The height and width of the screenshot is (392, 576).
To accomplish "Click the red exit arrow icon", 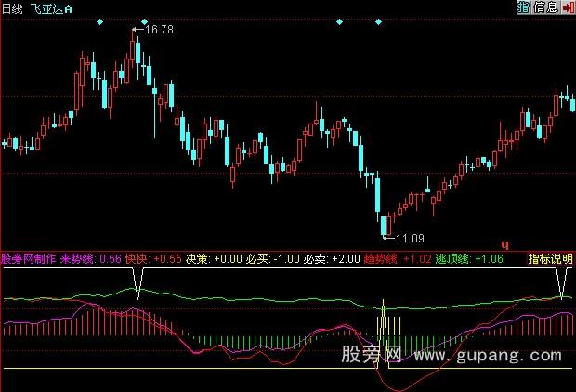I will [566, 7].
